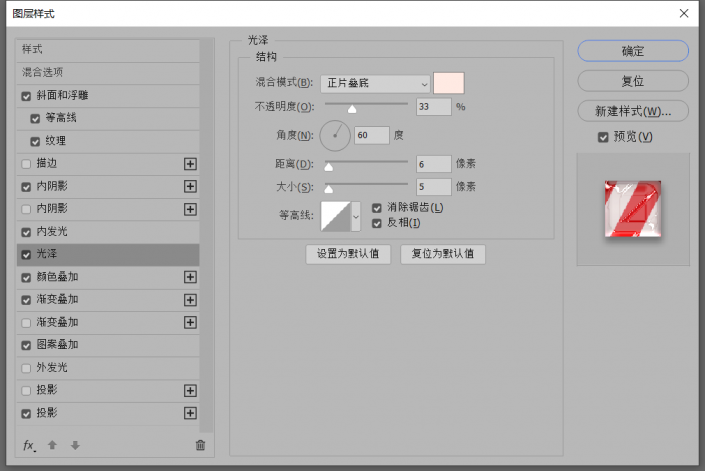This screenshot has height=471, width=705.
Task: Toggle the 颜色叠加 checkbox
Action: [x=26, y=278]
